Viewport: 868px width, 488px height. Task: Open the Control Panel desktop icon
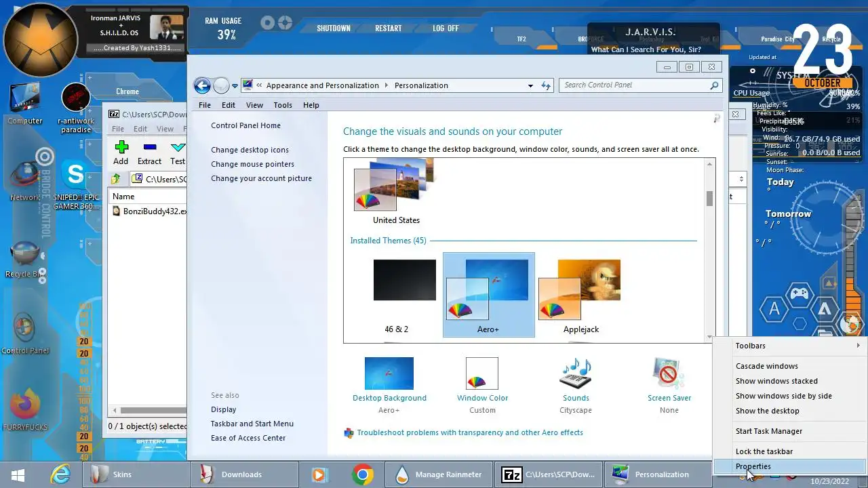pyautogui.click(x=25, y=334)
